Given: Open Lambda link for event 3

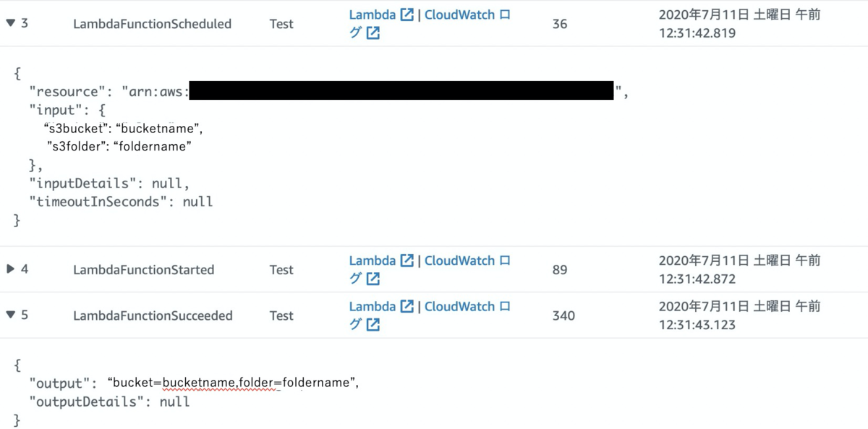Looking at the screenshot, I should (373, 14).
